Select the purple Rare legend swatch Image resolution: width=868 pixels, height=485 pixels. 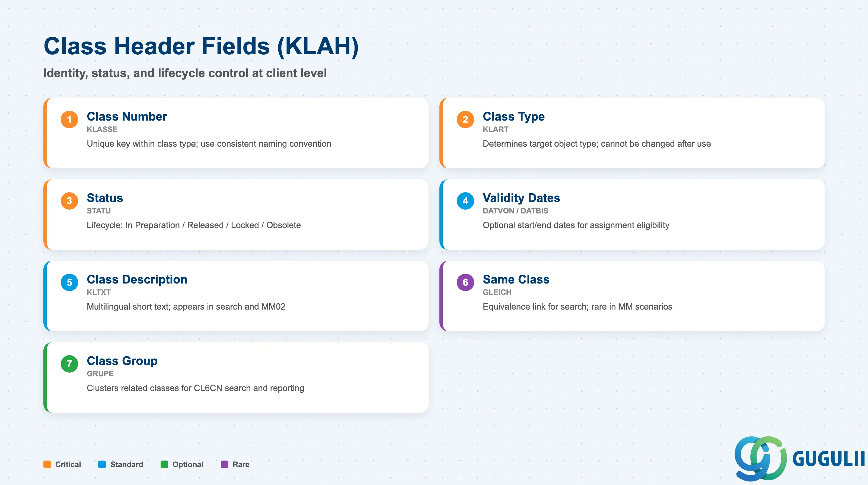click(x=224, y=464)
